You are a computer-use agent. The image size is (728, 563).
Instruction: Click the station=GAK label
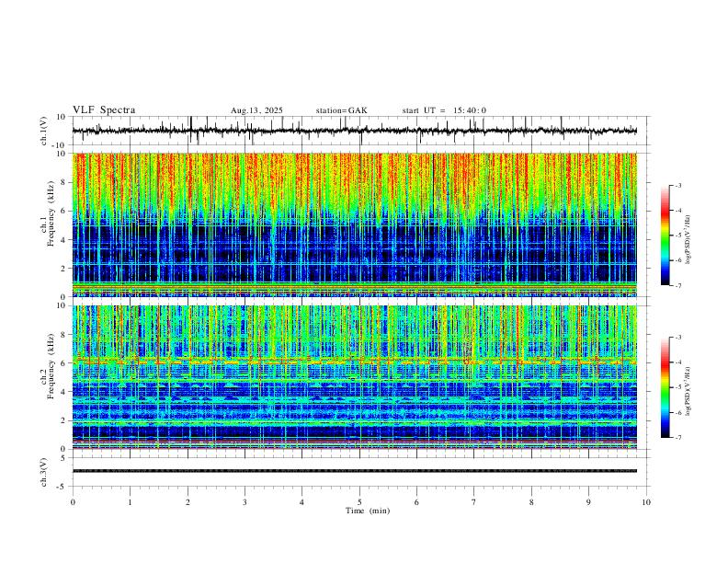(341, 110)
